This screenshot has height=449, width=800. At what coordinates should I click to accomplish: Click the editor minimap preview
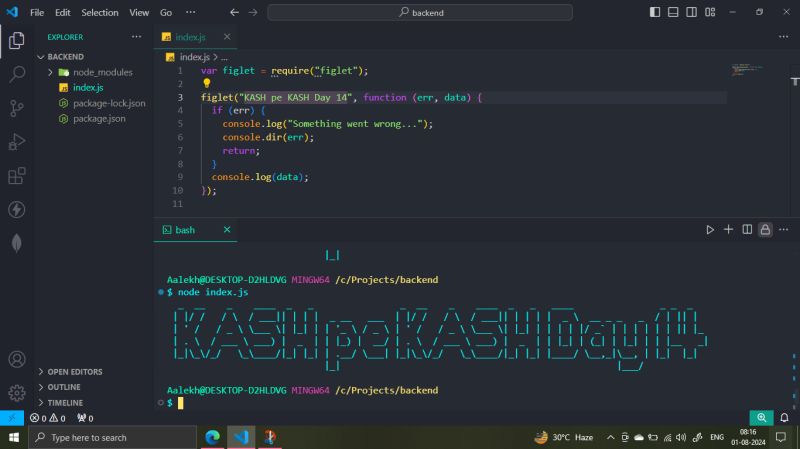point(747,70)
